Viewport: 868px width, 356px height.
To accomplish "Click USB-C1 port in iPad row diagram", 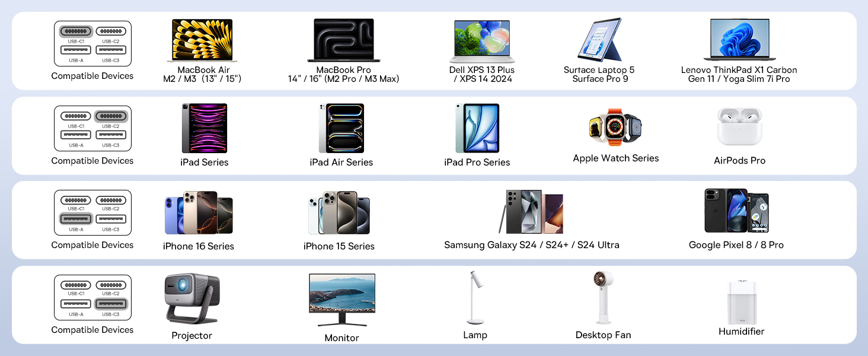I will (76, 116).
